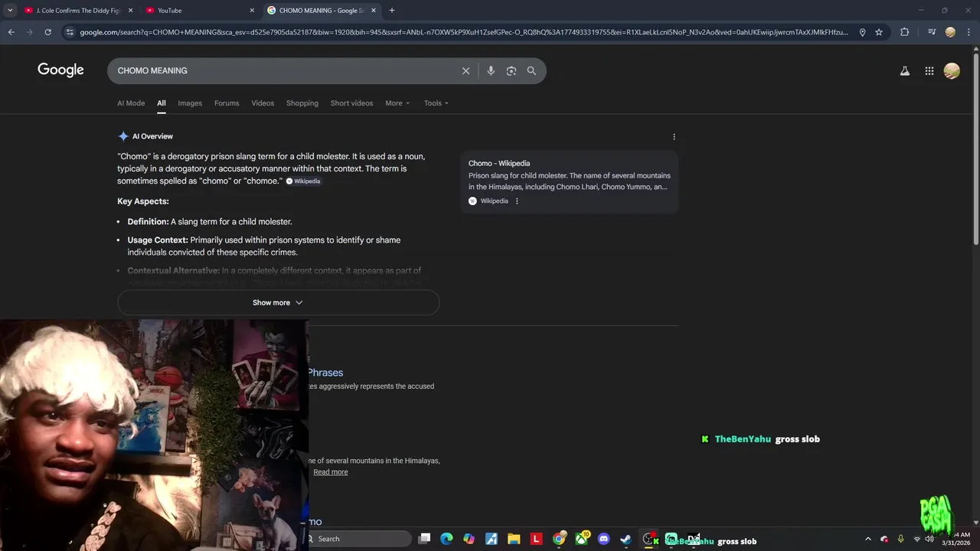This screenshot has height=551, width=980.
Task: Click the browser address bar URL
Action: (463, 32)
